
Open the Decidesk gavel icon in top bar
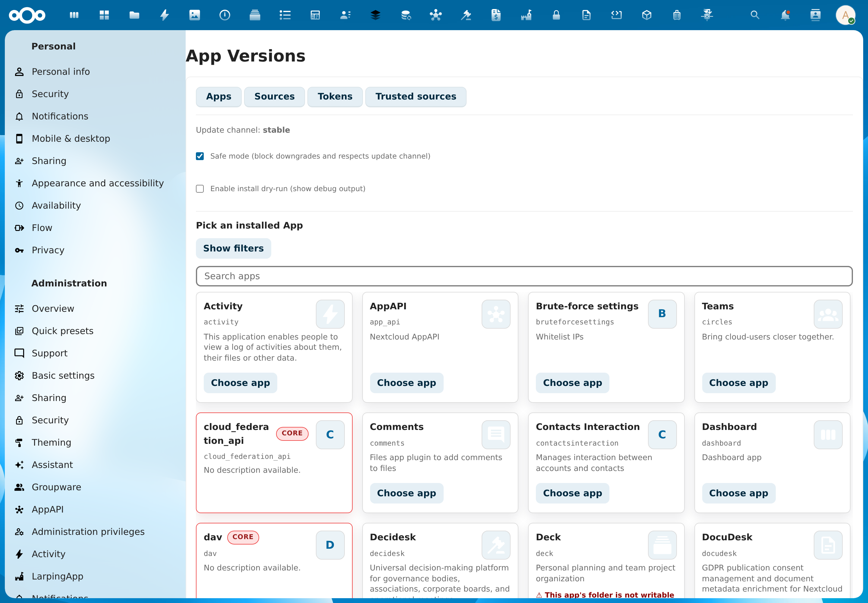pyautogui.click(x=466, y=15)
